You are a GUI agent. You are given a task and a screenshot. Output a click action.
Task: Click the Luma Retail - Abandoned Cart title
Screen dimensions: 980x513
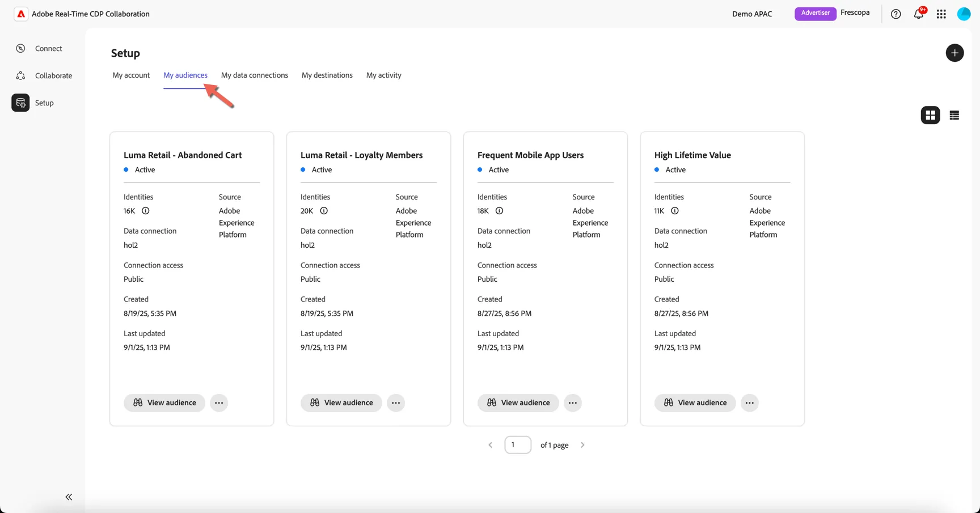[183, 155]
